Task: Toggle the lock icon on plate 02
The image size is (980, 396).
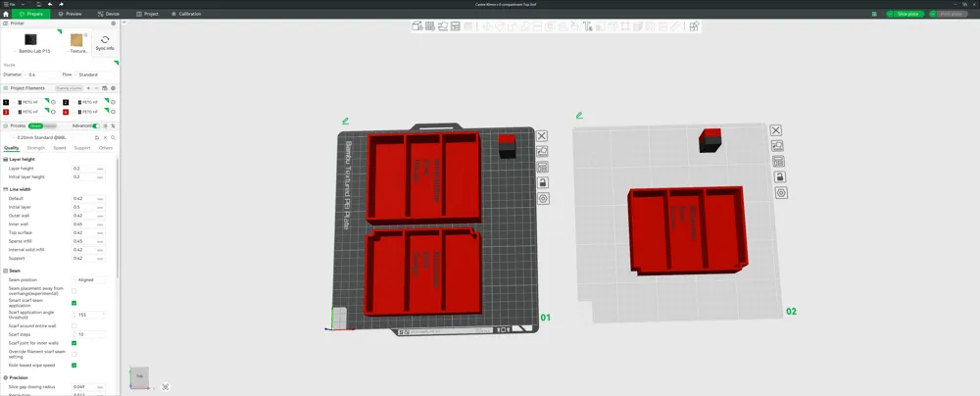Action: (x=780, y=177)
